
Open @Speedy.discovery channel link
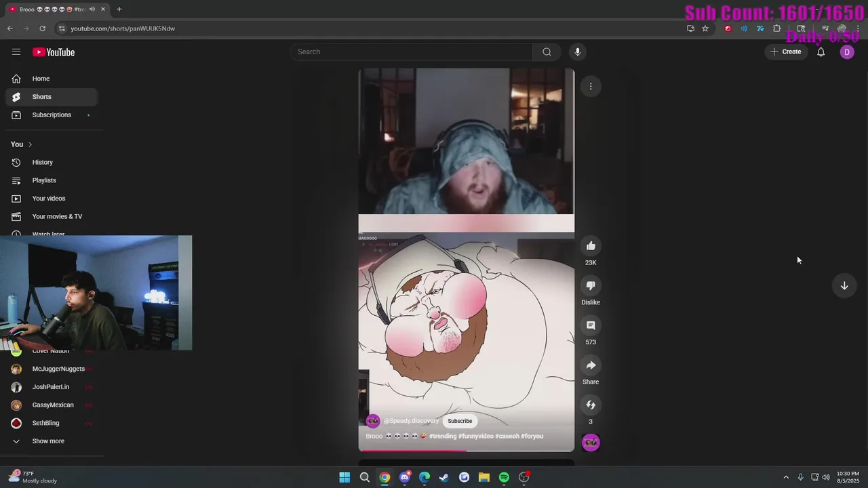(411, 421)
